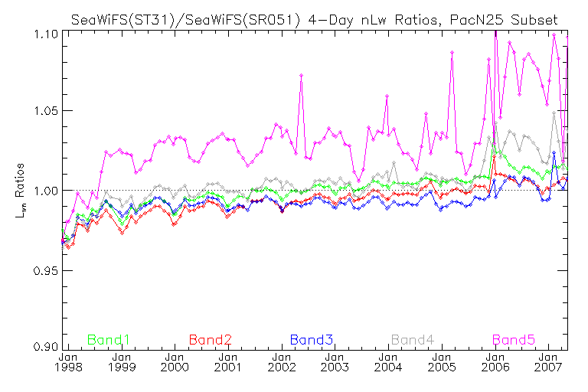The width and height of the screenshot is (588, 392).
Task: Click the Band5 magenta peak in early 2005
Action: click(452, 52)
